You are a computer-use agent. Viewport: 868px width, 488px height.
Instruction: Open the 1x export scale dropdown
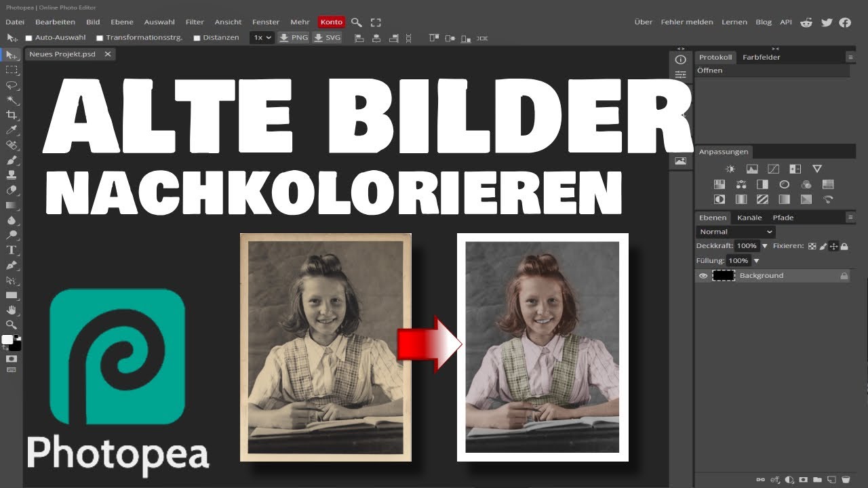click(262, 38)
